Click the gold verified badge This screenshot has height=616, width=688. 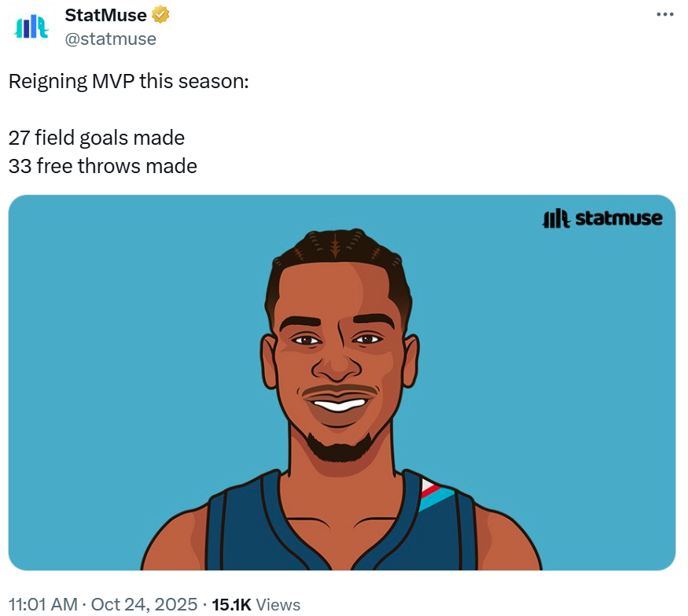160,15
